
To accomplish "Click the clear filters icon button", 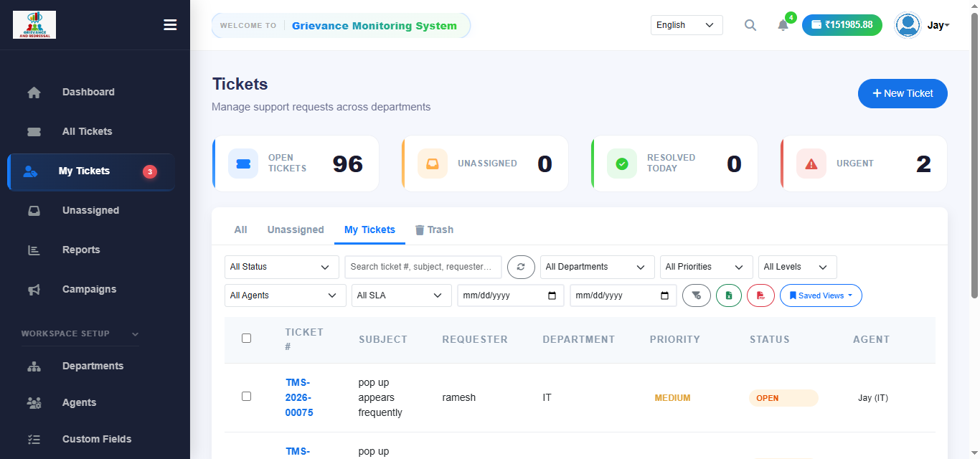I will point(696,295).
